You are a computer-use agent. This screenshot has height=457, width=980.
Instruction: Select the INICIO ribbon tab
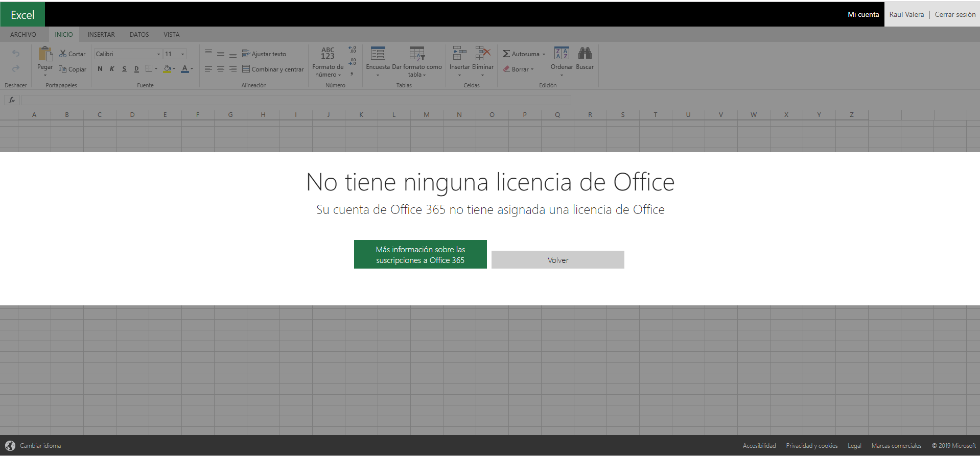click(64, 35)
